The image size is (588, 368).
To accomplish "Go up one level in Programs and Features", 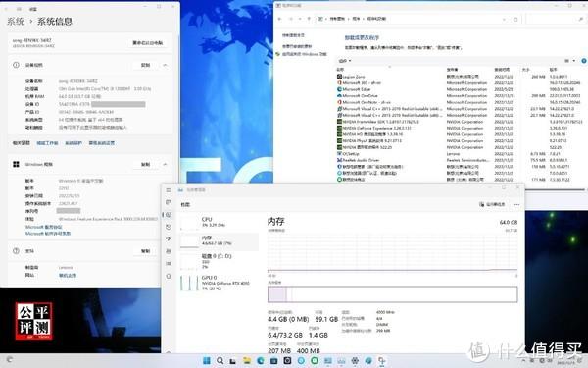I will [x=309, y=19].
